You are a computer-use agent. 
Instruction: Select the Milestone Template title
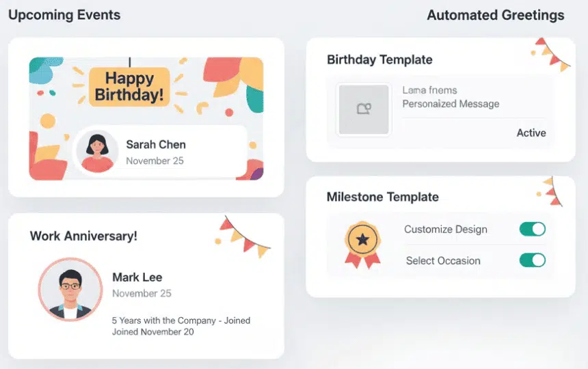[x=382, y=197]
